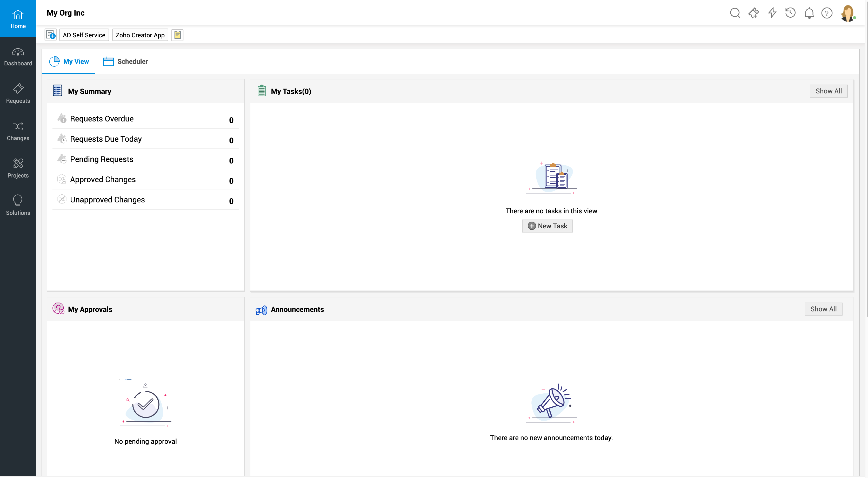The height and width of the screenshot is (478, 868).
Task: Click Show All in Announcements
Action: tap(823, 309)
